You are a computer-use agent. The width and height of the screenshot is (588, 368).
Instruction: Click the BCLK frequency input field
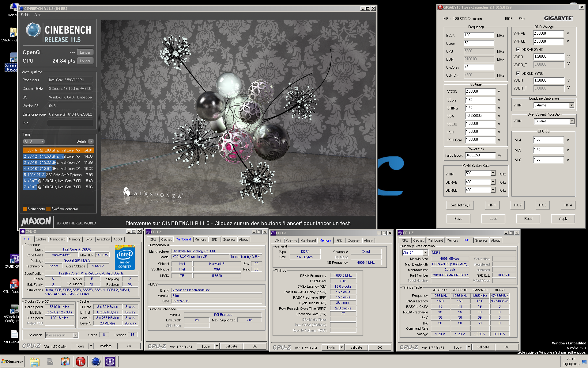coord(479,35)
